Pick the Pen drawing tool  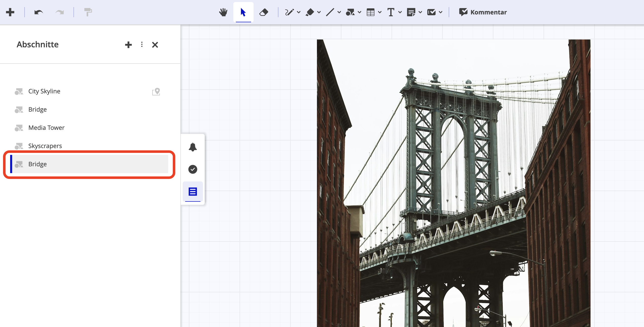point(290,12)
